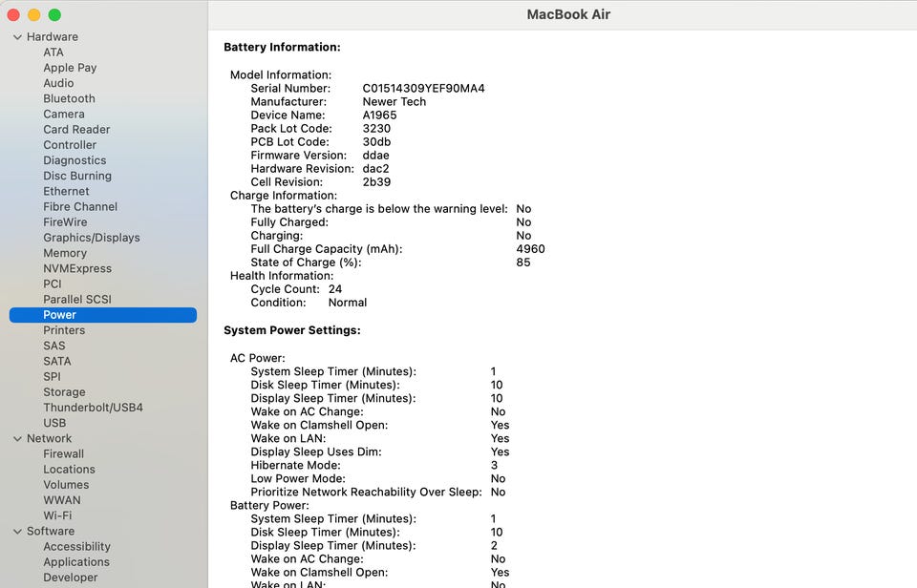Open the Developer entry

point(70,577)
